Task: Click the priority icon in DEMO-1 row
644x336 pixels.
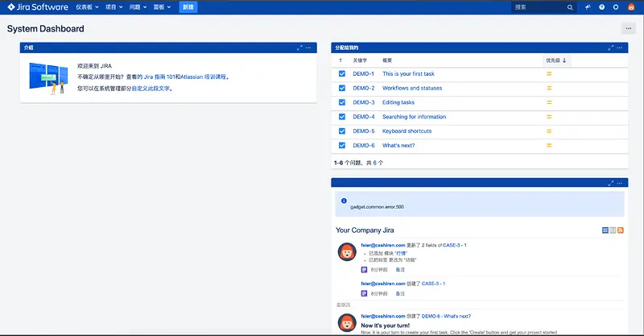Action: tap(549, 73)
